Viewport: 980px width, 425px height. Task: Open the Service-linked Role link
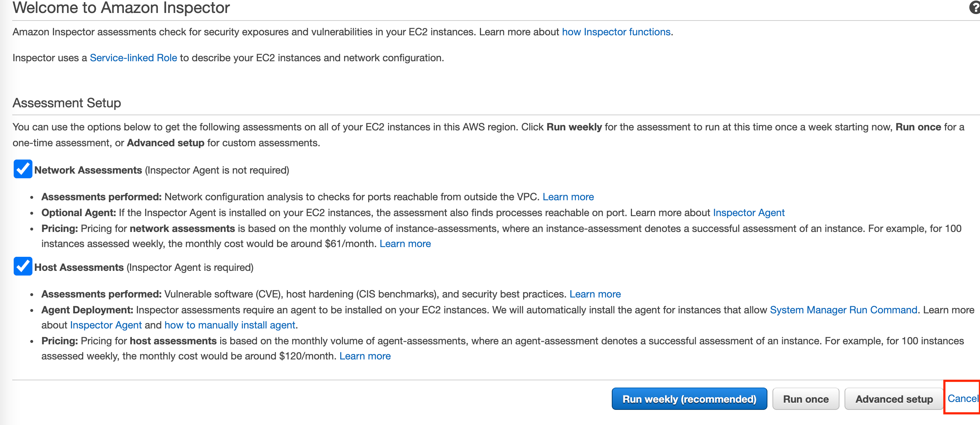(x=133, y=58)
